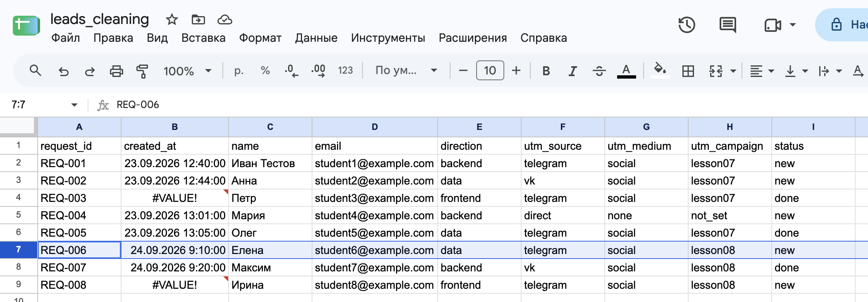Open the Инструменты menu
Viewport: 868px width, 302px height.
click(x=388, y=38)
